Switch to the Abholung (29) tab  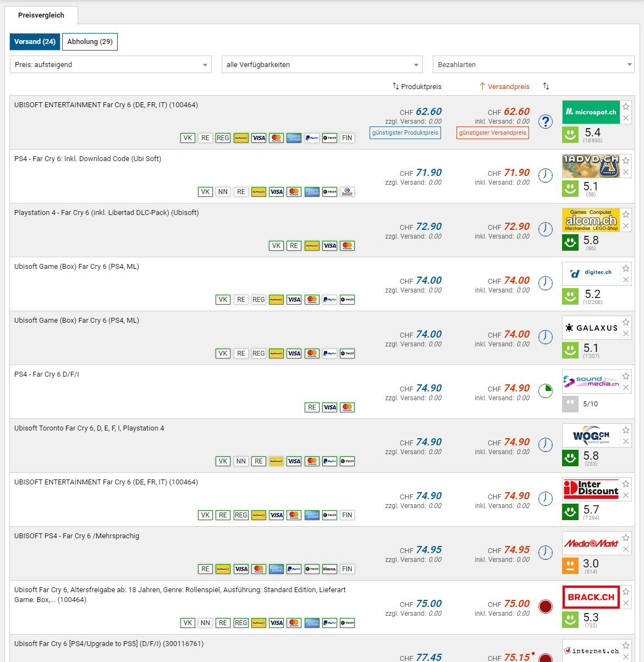pos(90,42)
